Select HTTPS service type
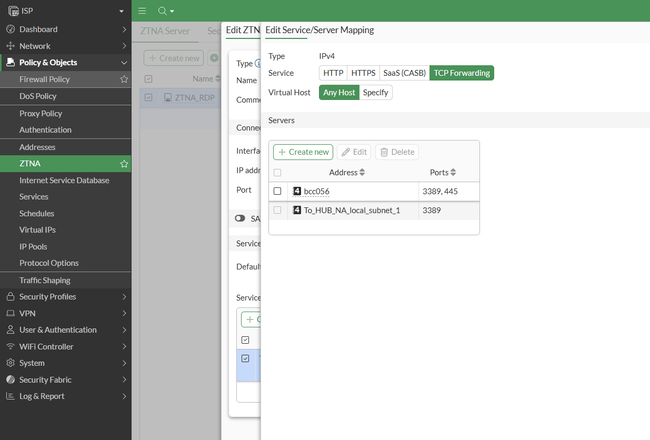 (363, 73)
